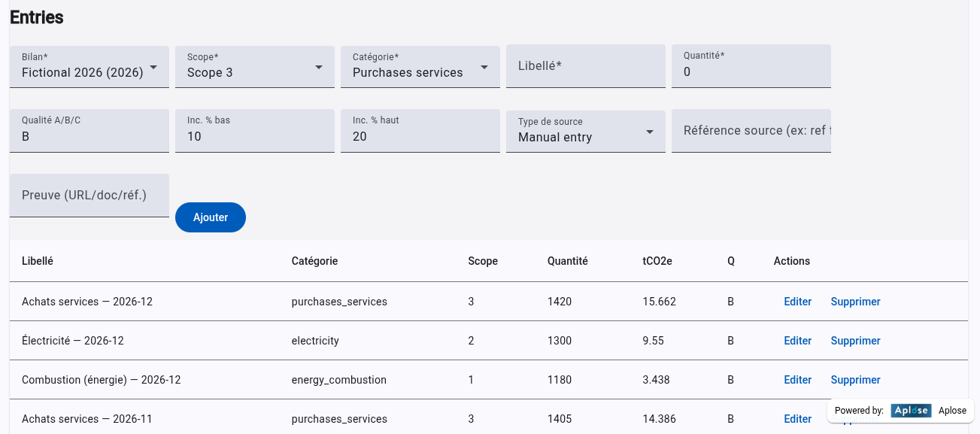This screenshot has width=980, height=434.
Task: Click the Référence source field
Action: 751,131
